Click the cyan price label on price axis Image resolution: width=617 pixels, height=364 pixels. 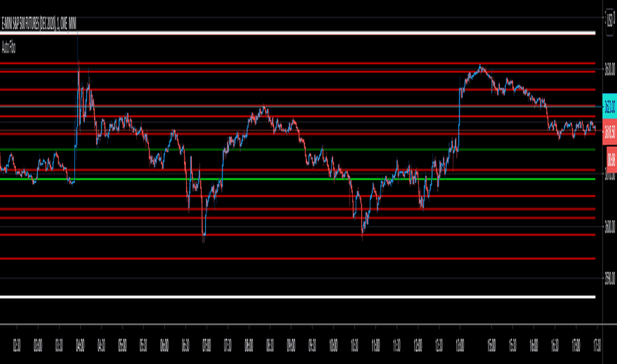[x=610, y=106]
